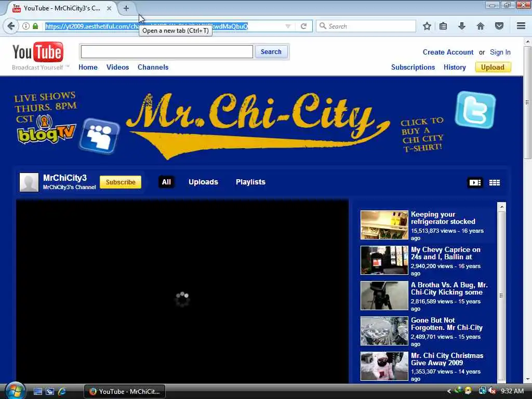
Task: Close the YouTube MrChiCity3 tab
Action: click(109, 8)
